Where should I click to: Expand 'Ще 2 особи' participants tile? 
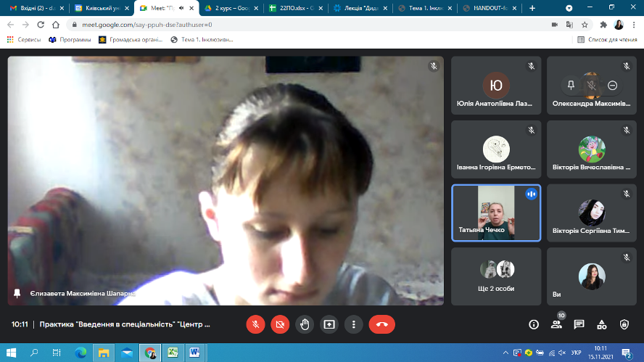[x=496, y=276]
